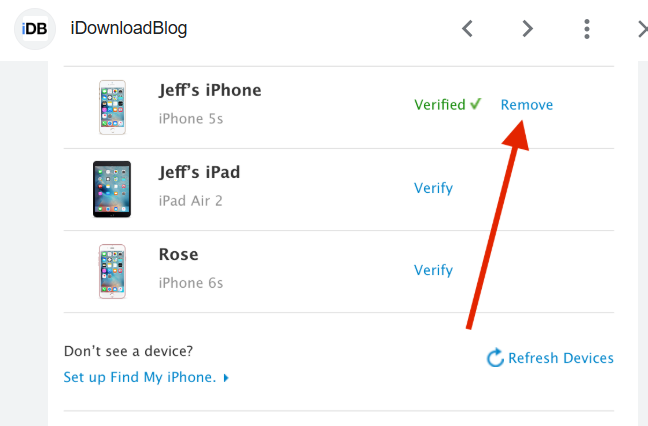
Task: Click the Refresh Devices text link
Action: click(561, 358)
